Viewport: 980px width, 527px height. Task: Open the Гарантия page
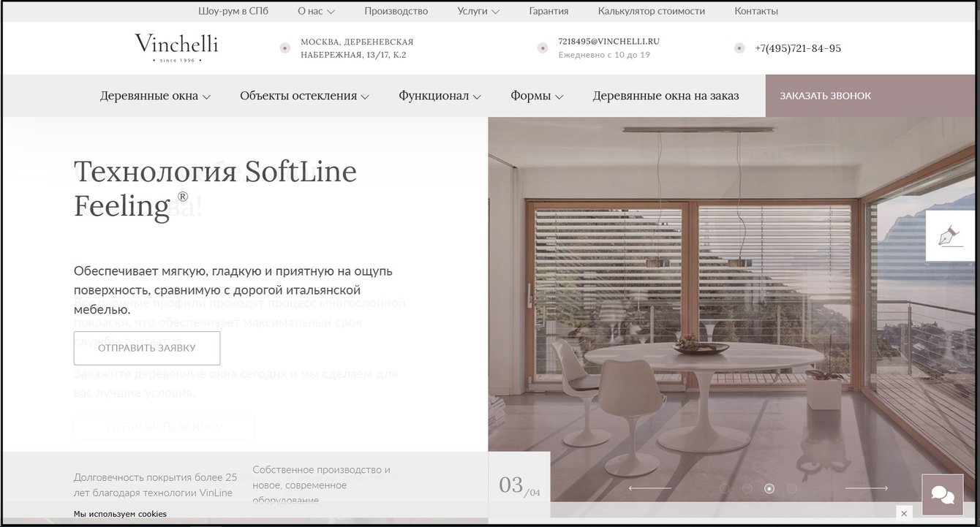pos(549,11)
